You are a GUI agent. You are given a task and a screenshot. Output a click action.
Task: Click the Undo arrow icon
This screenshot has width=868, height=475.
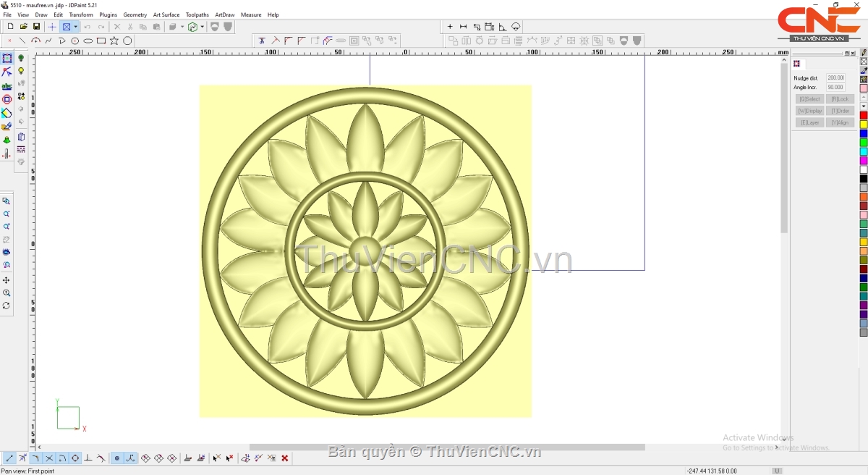point(87,27)
